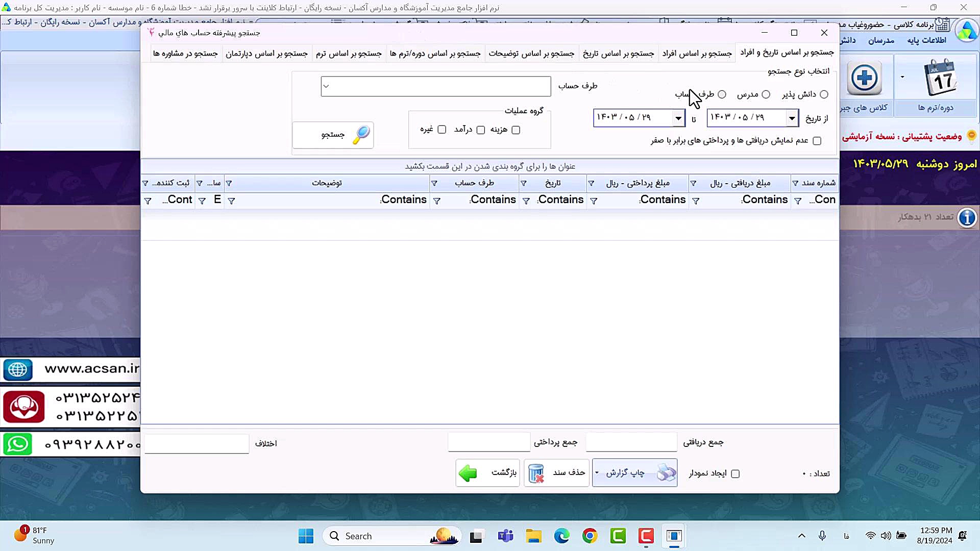Click the green back arrow بازگشت button

(x=487, y=473)
